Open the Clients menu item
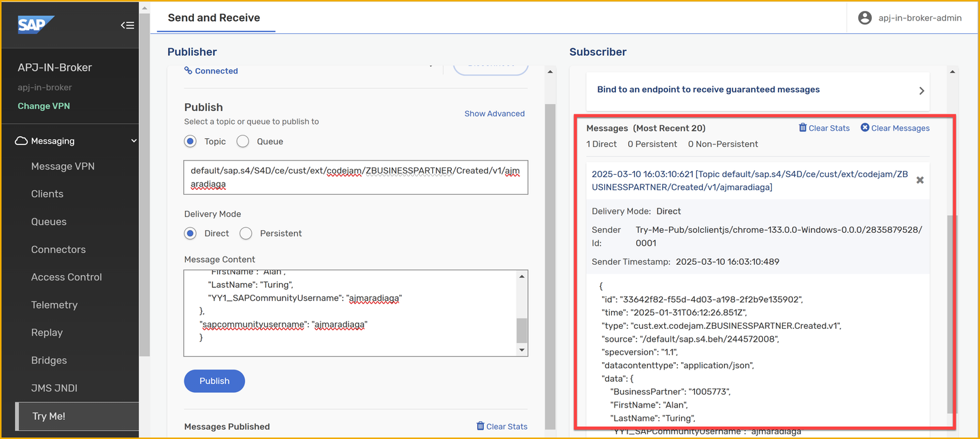 [47, 194]
